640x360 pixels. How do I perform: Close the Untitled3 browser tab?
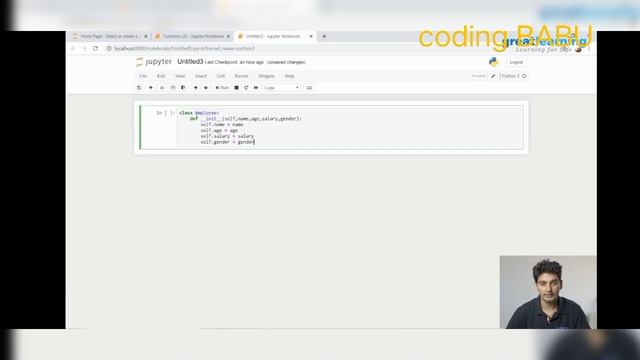pos(311,36)
